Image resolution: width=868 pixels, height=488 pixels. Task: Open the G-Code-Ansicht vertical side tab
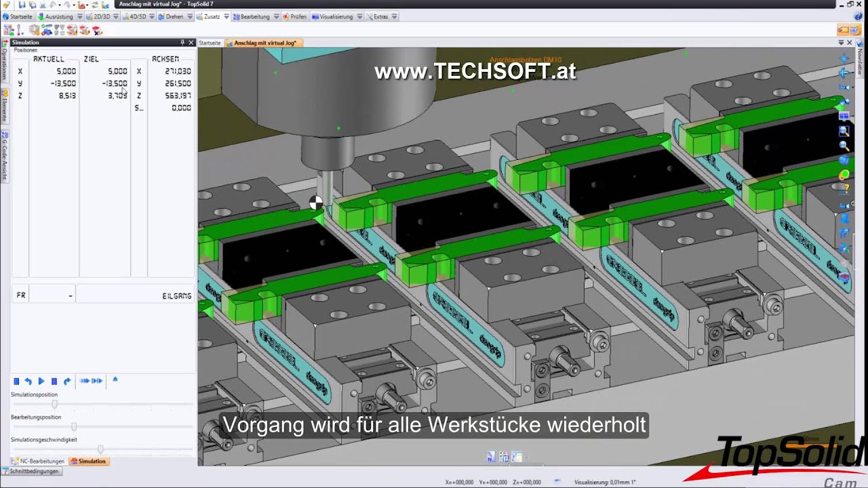point(3,158)
